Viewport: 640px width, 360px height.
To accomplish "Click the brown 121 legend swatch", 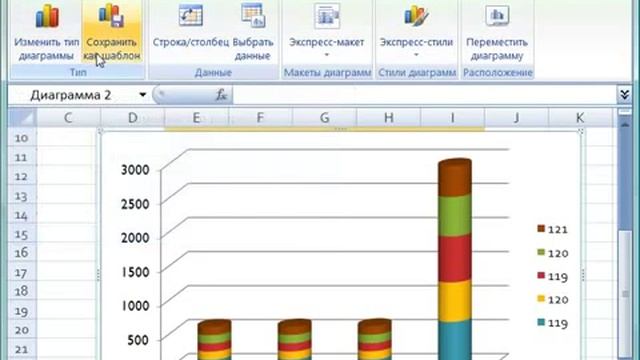I will click(541, 229).
